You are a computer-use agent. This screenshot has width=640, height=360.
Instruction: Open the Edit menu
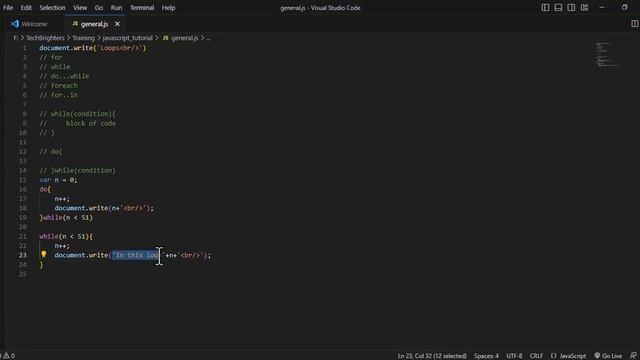26,8
